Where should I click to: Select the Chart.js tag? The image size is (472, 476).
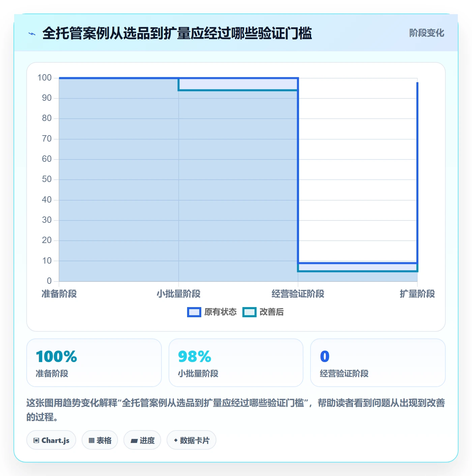51,440
